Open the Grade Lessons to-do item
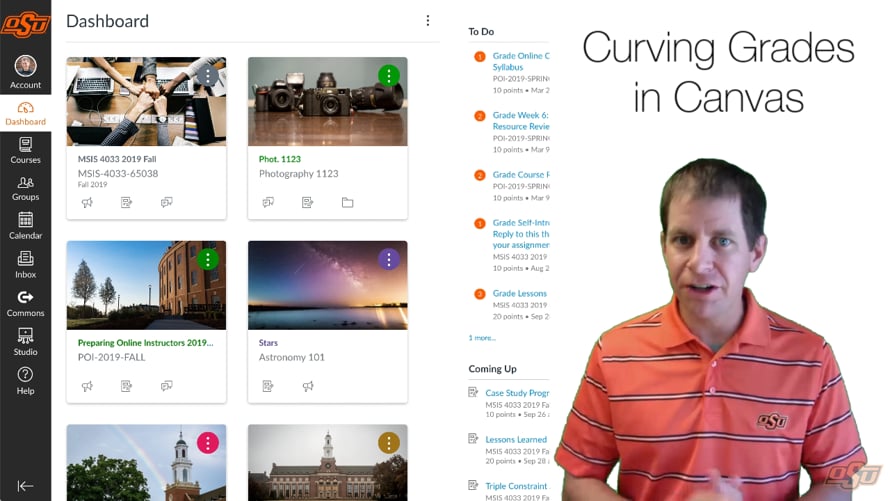The height and width of the screenshot is (501, 890). pos(519,293)
